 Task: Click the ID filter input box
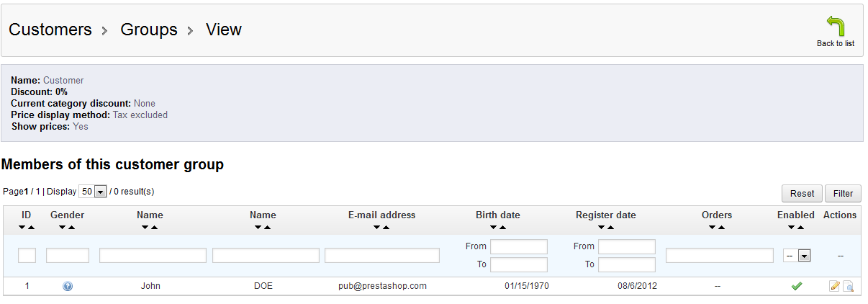click(x=27, y=256)
